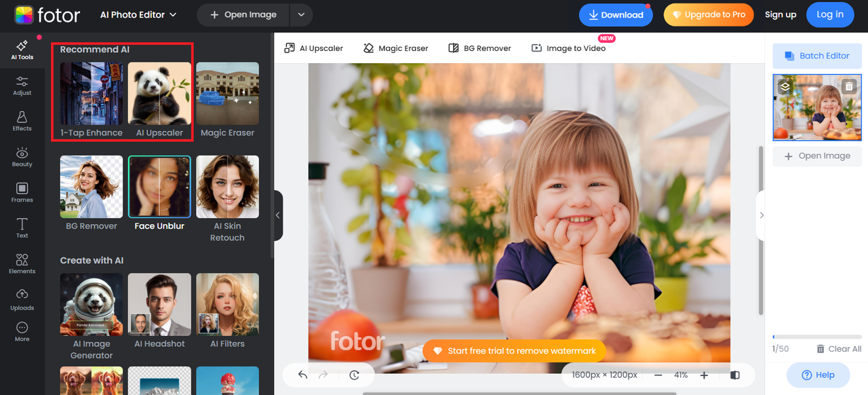Toggle the before/after compare icon

[735, 375]
